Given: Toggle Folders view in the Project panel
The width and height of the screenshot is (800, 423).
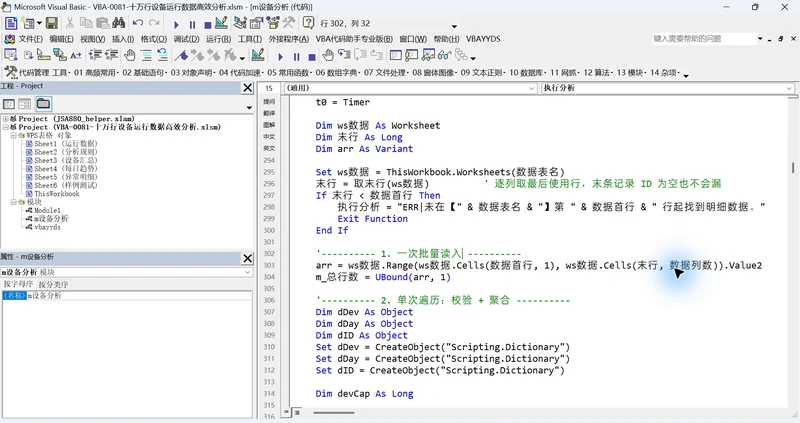Looking at the screenshot, I should [43, 104].
